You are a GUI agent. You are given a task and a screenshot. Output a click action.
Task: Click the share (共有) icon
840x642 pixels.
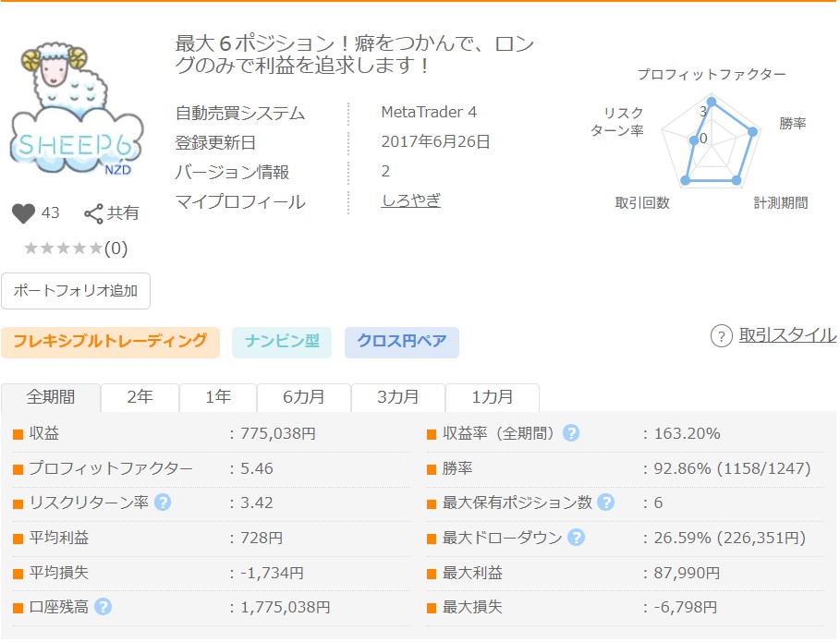tap(93, 214)
